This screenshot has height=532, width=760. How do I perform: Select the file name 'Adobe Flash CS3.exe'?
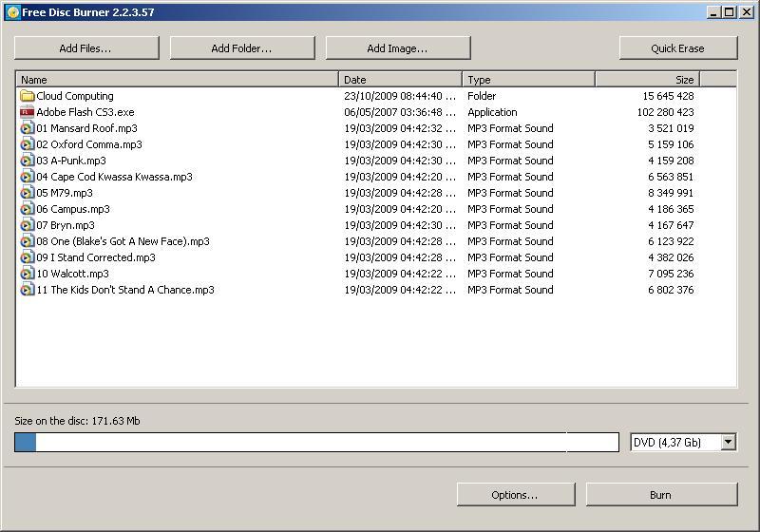[85, 112]
